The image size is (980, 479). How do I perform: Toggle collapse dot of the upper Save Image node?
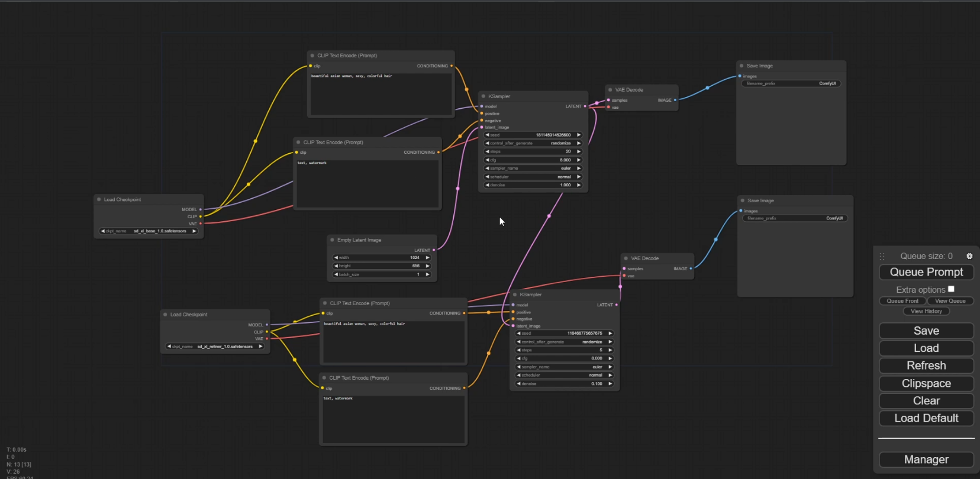[x=742, y=66]
